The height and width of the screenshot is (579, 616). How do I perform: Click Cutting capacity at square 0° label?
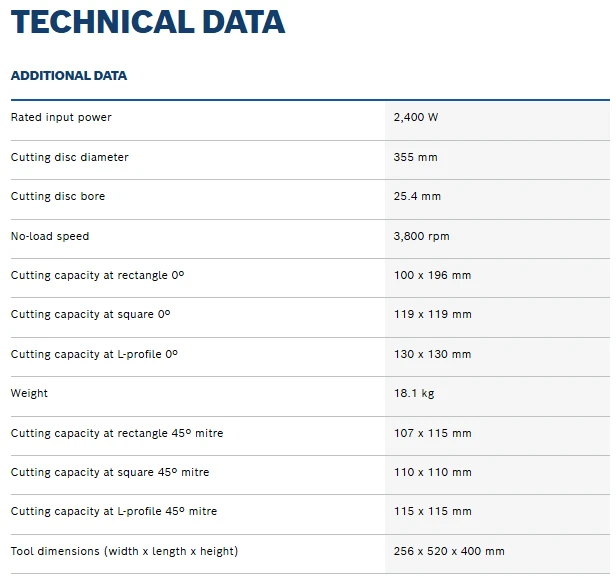tap(90, 314)
